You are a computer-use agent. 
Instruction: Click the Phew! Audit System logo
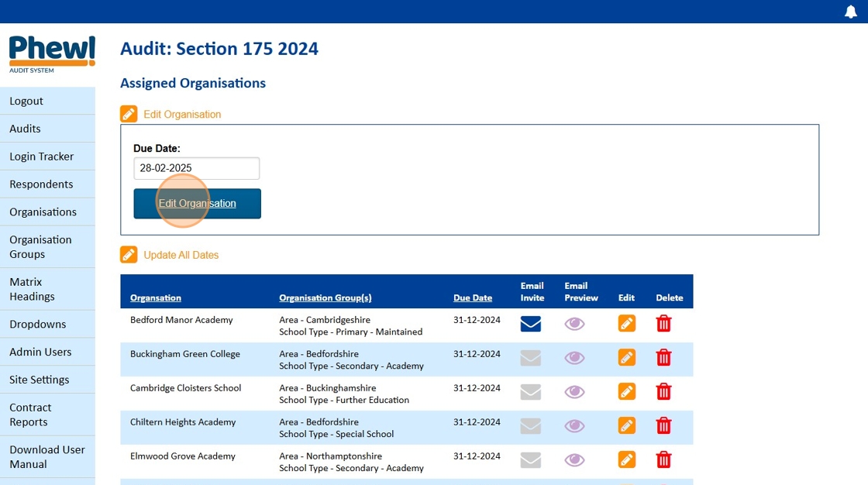[x=52, y=53]
